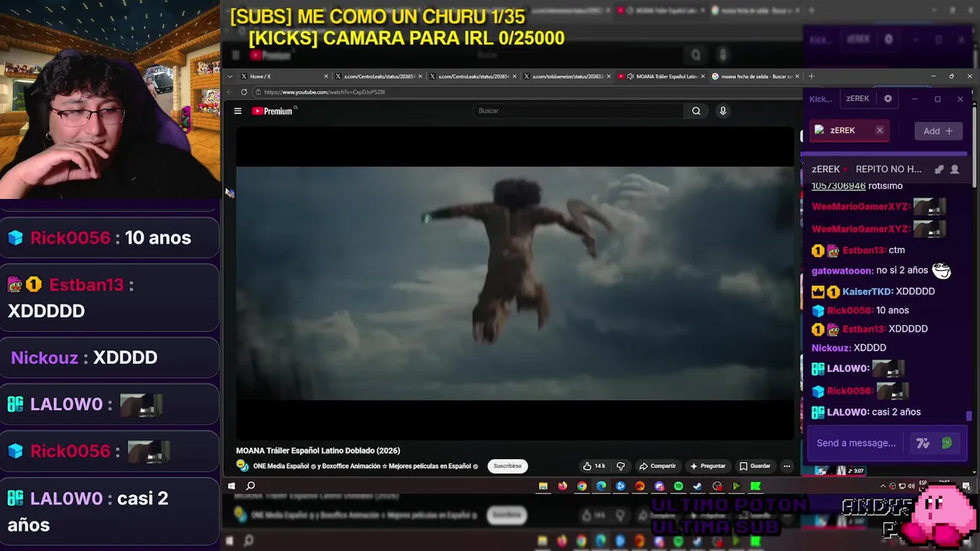Add a new chat channel
Viewport: 980px width, 551px height.
(x=938, y=131)
